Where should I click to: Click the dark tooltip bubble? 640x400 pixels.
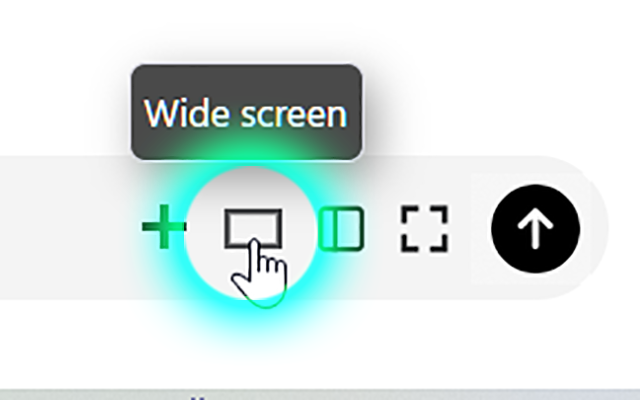(247, 112)
